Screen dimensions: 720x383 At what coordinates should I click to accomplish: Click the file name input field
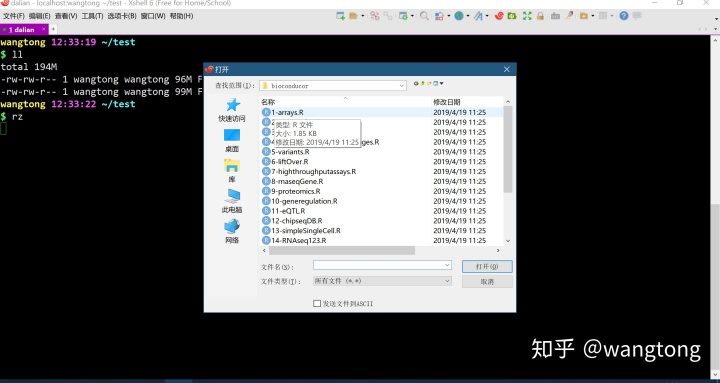click(x=379, y=265)
